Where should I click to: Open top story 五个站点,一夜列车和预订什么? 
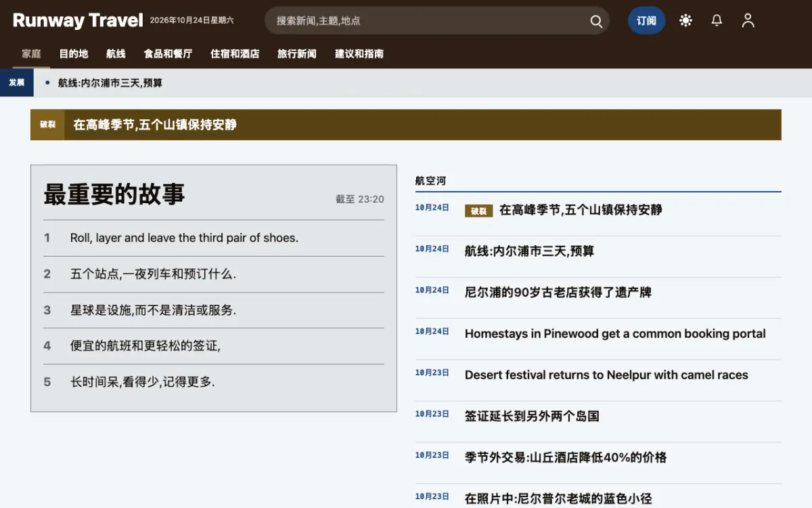[154, 274]
